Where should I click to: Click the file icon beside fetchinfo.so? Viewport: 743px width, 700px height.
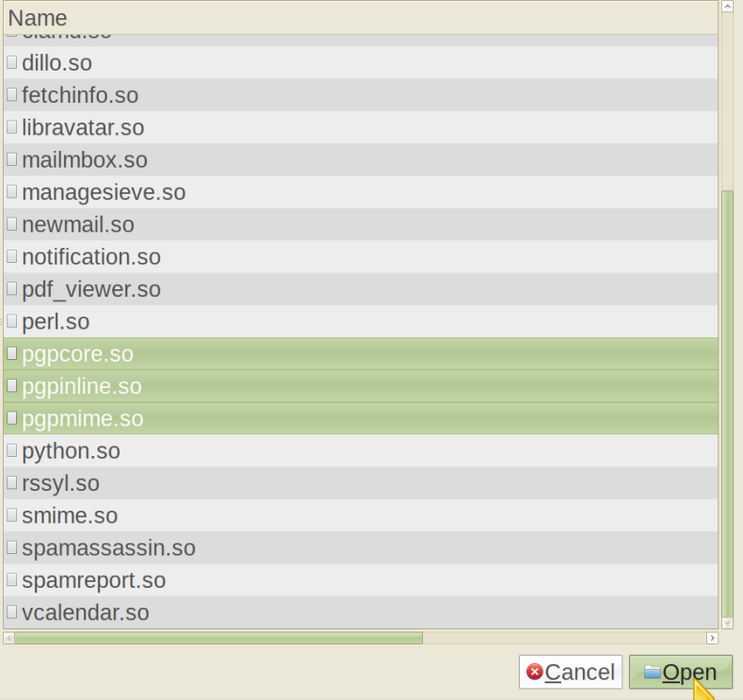[x=11, y=95]
